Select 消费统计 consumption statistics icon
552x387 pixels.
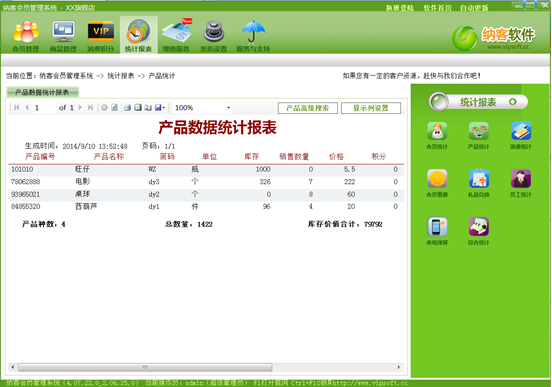[x=521, y=135]
